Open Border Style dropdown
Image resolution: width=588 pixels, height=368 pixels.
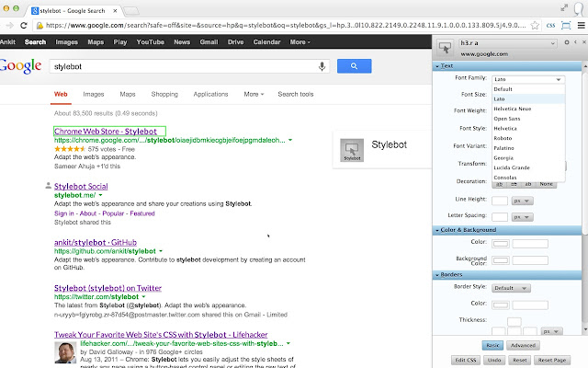tap(511, 288)
